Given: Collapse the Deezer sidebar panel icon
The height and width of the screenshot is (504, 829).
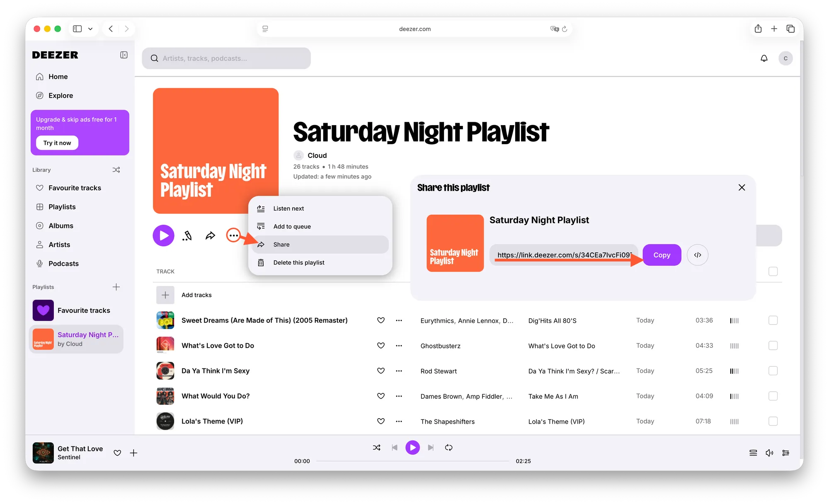Looking at the screenshot, I should point(124,55).
